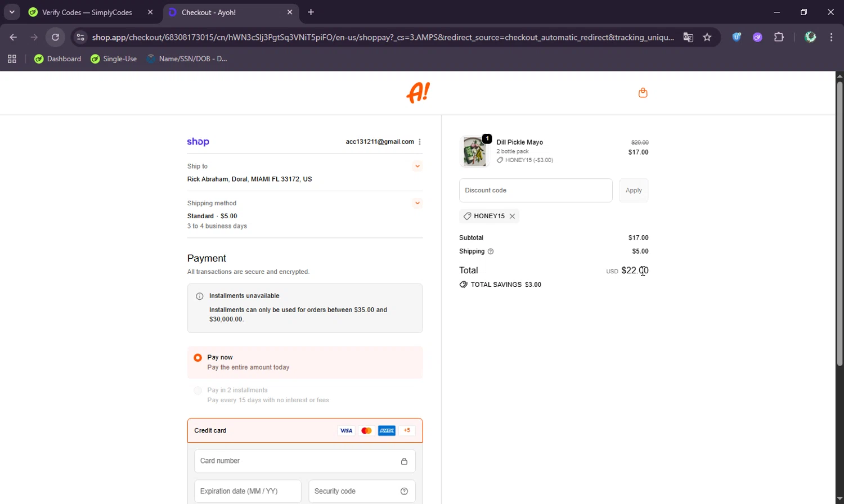
Task: Click the Ayoh! logo
Action: (418, 93)
